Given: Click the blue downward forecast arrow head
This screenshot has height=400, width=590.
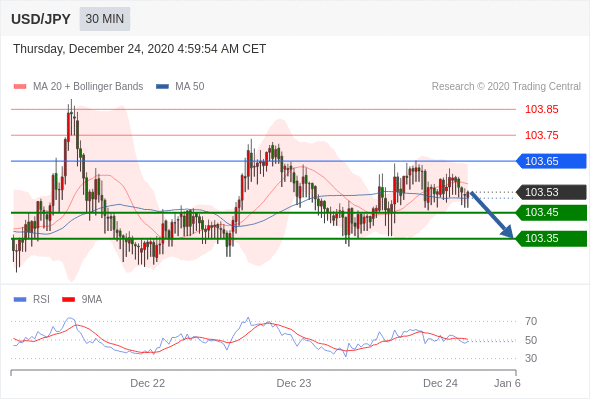Looking at the screenshot, I should (508, 232).
